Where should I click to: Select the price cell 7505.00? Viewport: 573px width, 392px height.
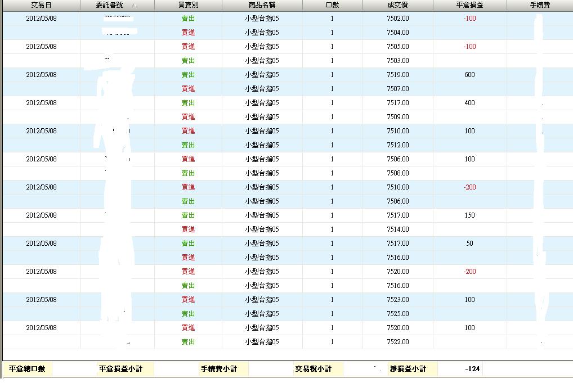tap(397, 46)
